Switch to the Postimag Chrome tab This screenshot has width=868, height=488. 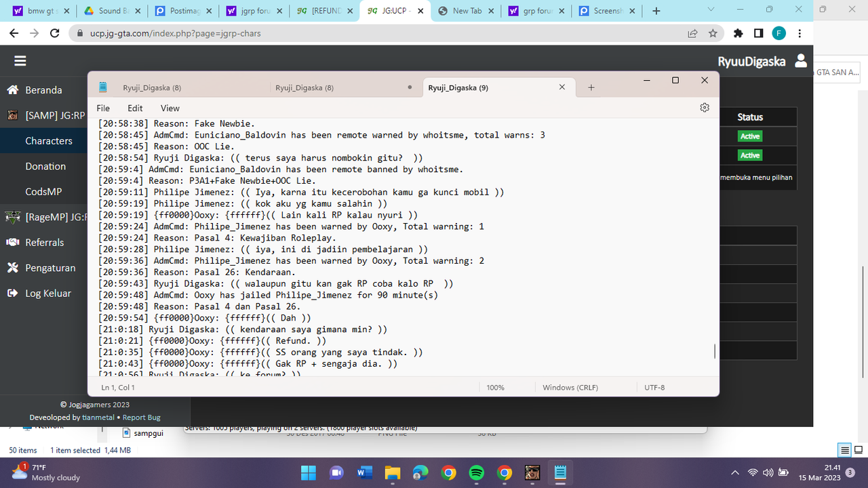(182, 11)
